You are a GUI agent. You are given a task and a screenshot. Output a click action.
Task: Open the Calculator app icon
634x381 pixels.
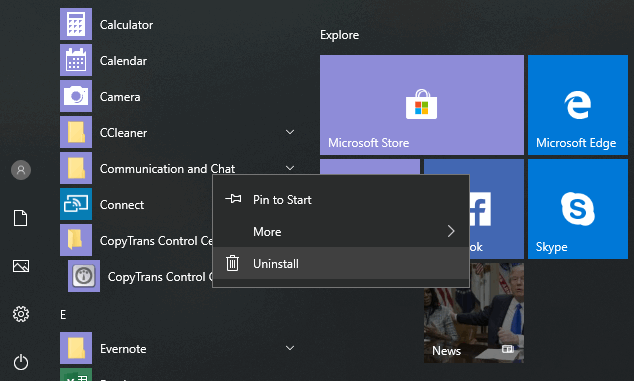(76, 24)
